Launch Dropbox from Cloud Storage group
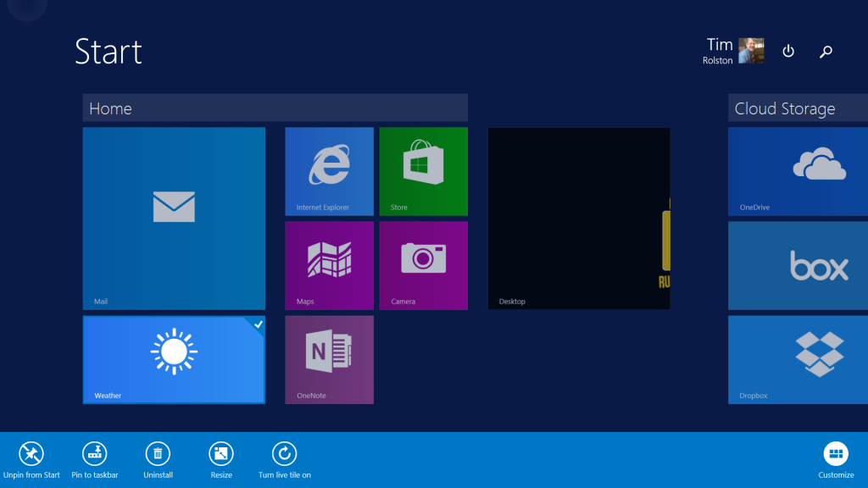868x488 pixels. click(x=797, y=359)
